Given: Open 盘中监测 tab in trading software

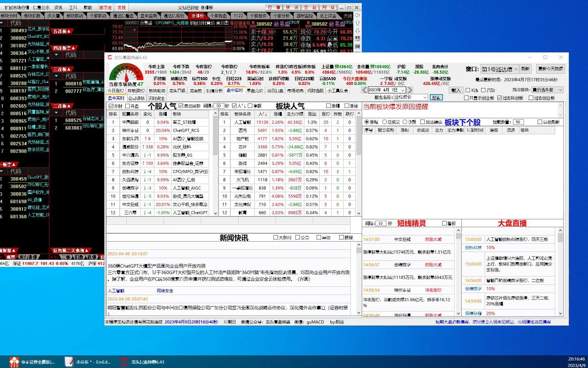Looking at the screenshot, I should tap(149, 16).
